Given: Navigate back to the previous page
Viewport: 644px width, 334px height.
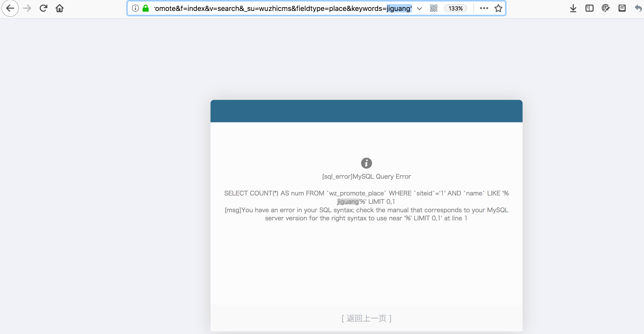Looking at the screenshot, I should click(10, 8).
